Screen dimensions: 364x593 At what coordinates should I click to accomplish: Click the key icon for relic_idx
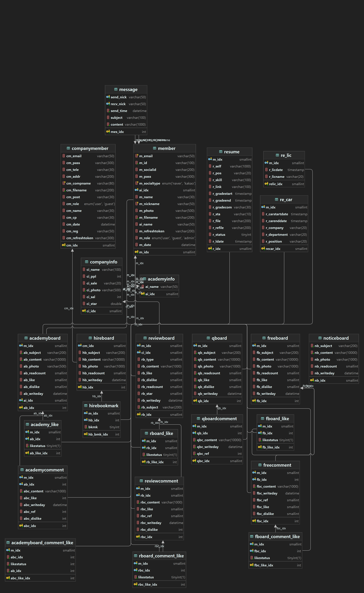(266, 184)
